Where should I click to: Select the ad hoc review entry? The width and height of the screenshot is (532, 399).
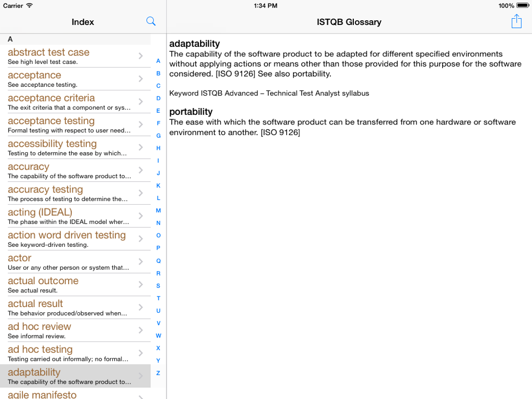[x=76, y=330]
